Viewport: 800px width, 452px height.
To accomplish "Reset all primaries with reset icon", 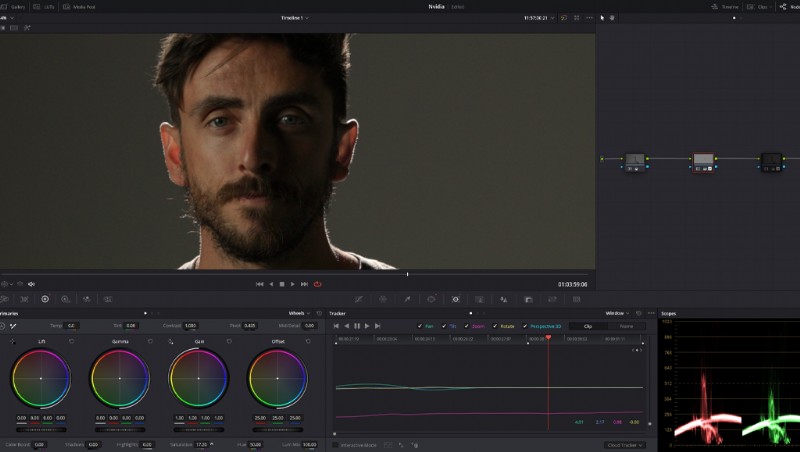I will click(x=319, y=313).
